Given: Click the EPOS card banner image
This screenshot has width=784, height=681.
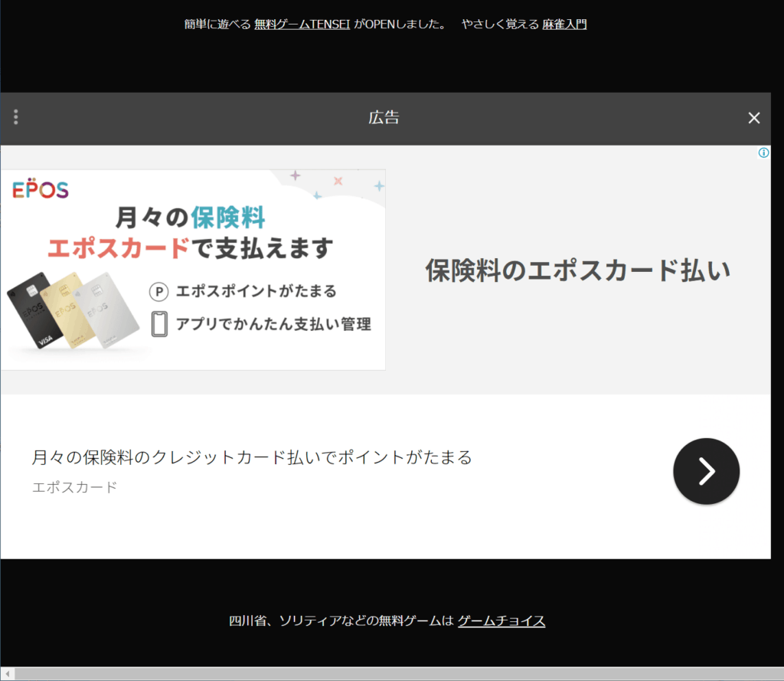Looking at the screenshot, I should (193, 270).
